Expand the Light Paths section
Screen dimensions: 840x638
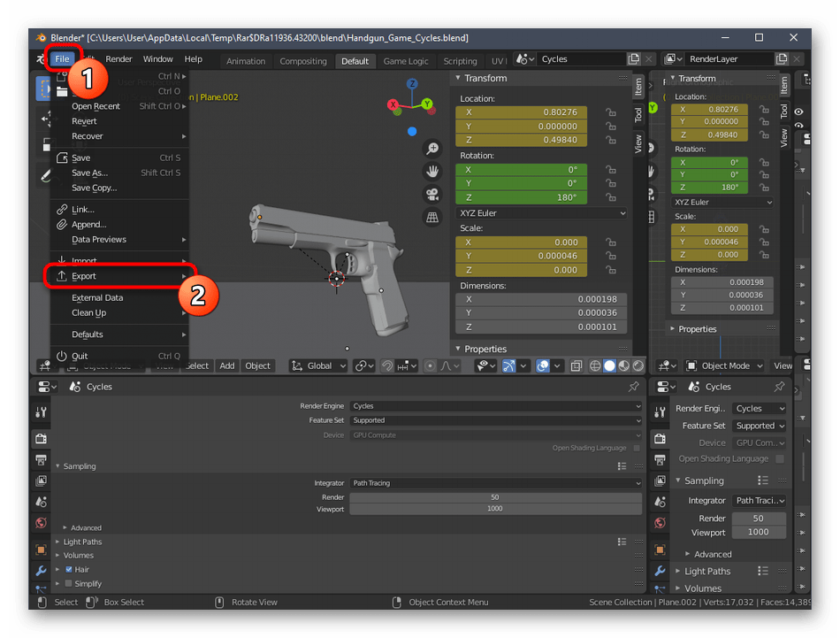tap(82, 542)
